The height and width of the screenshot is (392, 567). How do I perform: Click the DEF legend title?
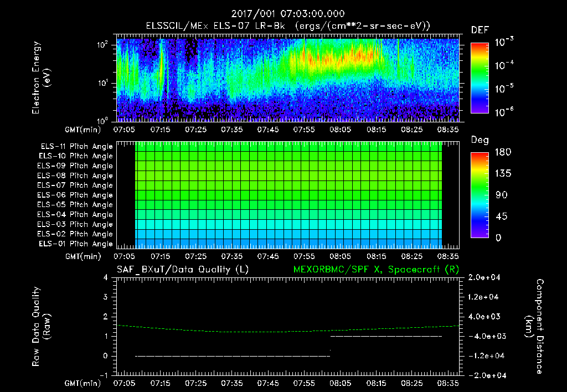(480, 30)
